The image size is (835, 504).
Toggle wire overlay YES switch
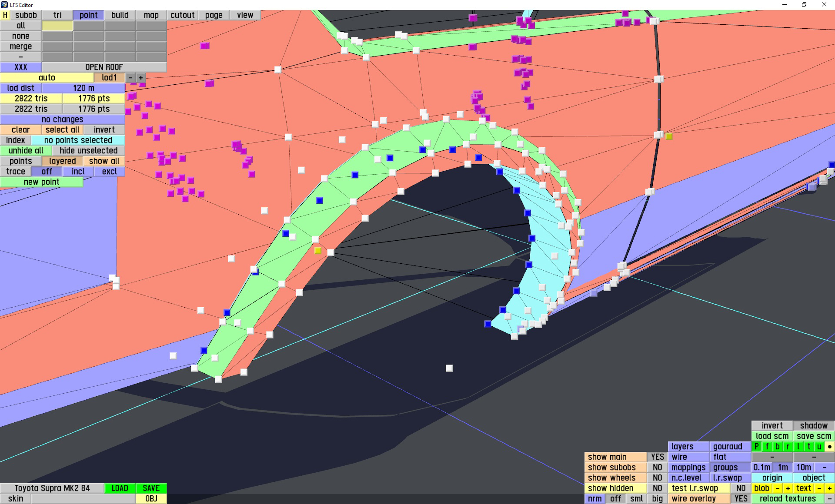[741, 498]
